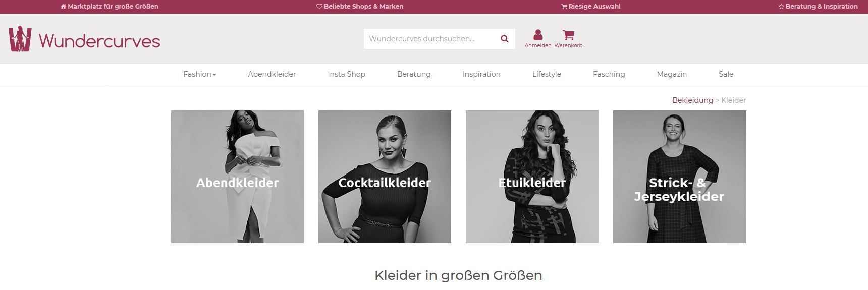The height and width of the screenshot is (290, 868).
Task: Click the cart icon beside Riesige Auswahl
Action: click(x=564, y=7)
